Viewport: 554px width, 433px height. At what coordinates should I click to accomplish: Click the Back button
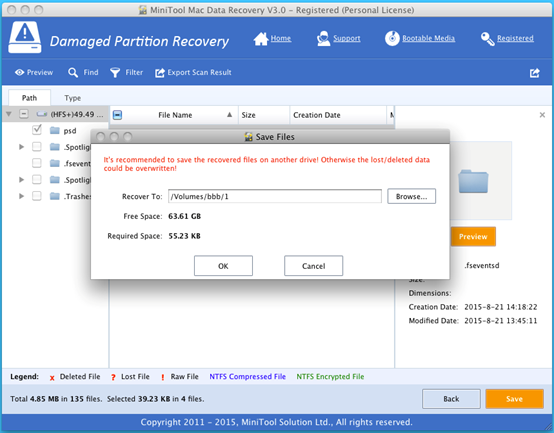pos(451,399)
